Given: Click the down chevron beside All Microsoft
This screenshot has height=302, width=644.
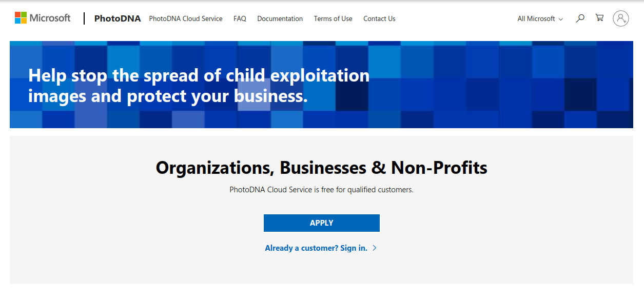Looking at the screenshot, I should tap(560, 19).
